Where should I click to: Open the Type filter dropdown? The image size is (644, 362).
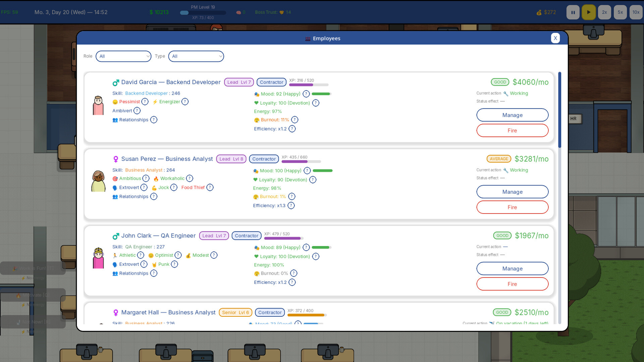[196, 56]
